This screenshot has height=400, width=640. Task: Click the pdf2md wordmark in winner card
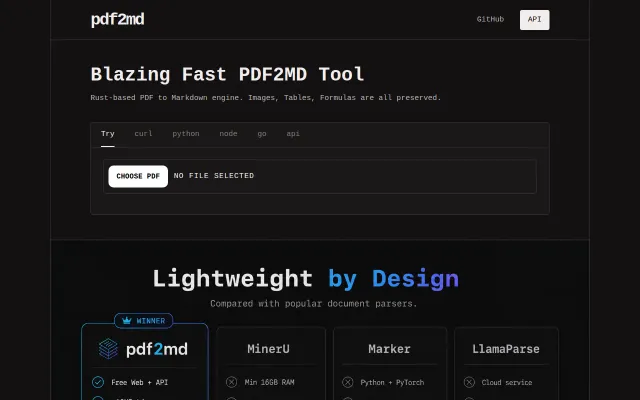157,349
